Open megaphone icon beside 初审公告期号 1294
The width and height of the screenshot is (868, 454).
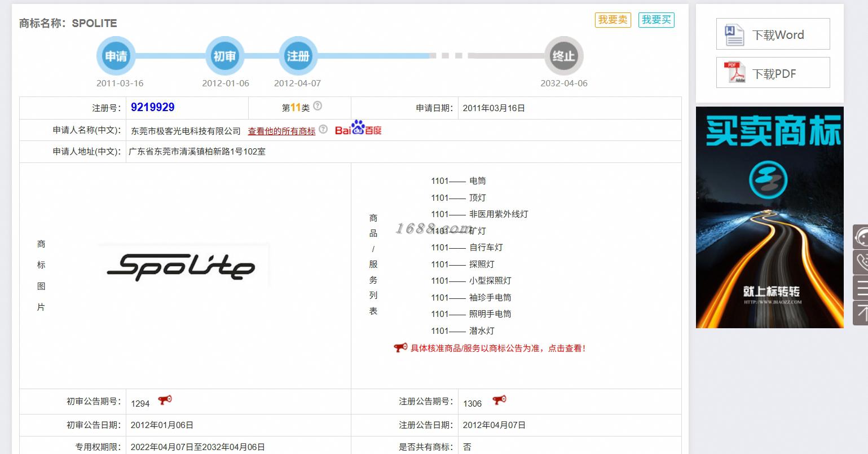pyautogui.click(x=165, y=400)
